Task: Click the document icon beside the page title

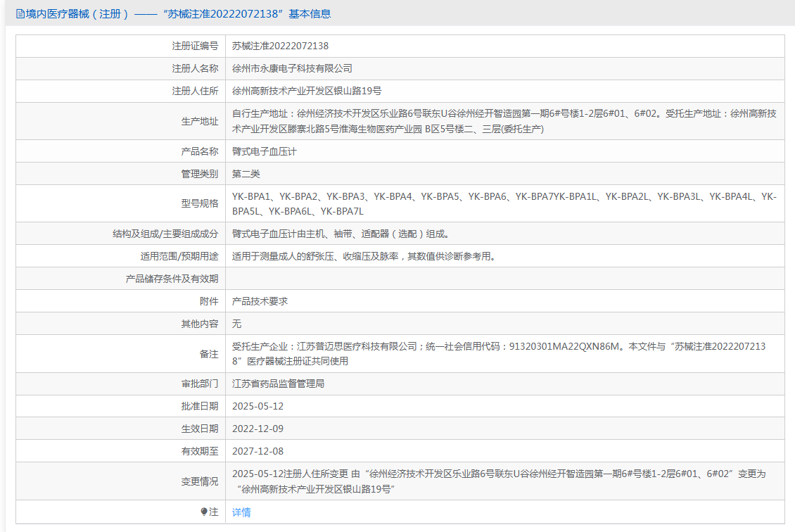Action: (20, 14)
